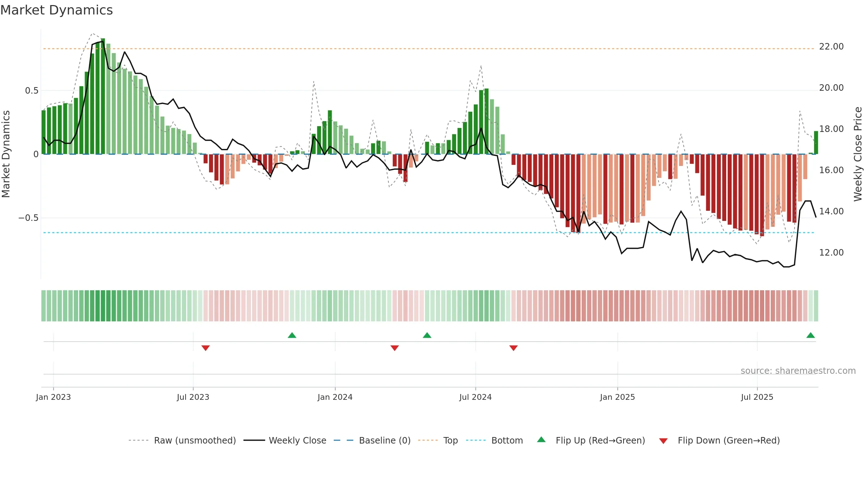Click the Jul 2025 axis label
The height and width of the screenshot is (488, 868).
pos(757,397)
